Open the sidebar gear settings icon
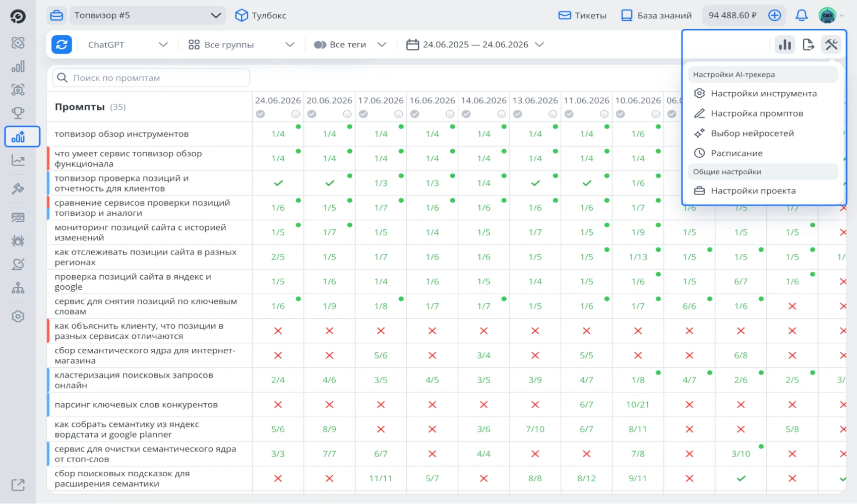Screen dimensions: 857x504 pyautogui.click(x=18, y=317)
